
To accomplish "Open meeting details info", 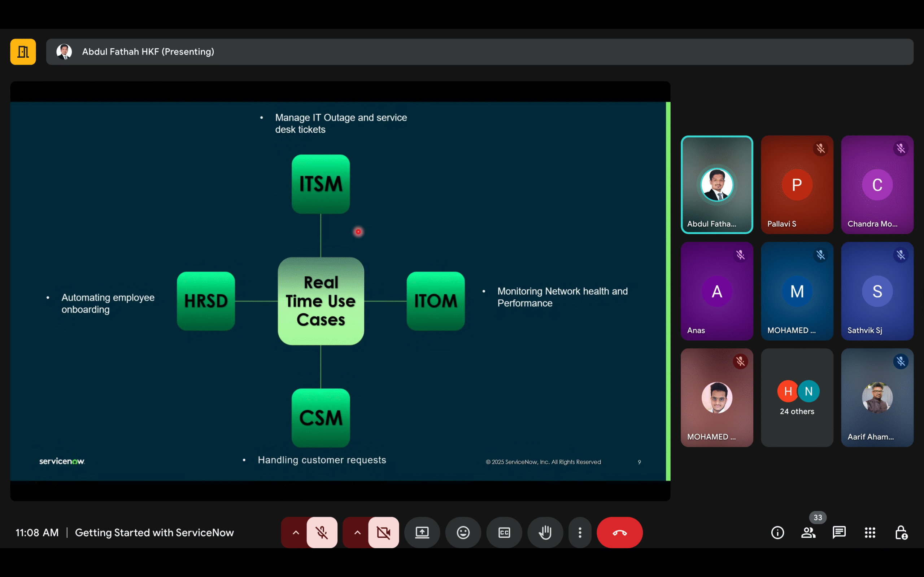I will [778, 532].
